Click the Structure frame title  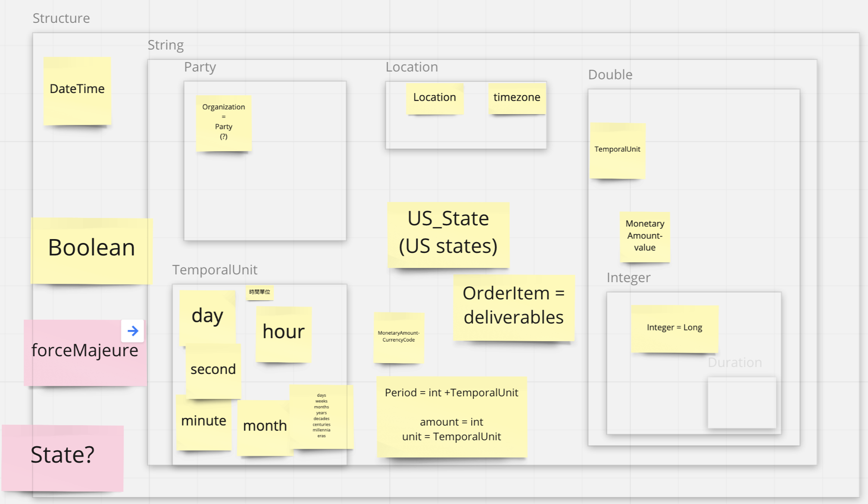click(x=61, y=19)
